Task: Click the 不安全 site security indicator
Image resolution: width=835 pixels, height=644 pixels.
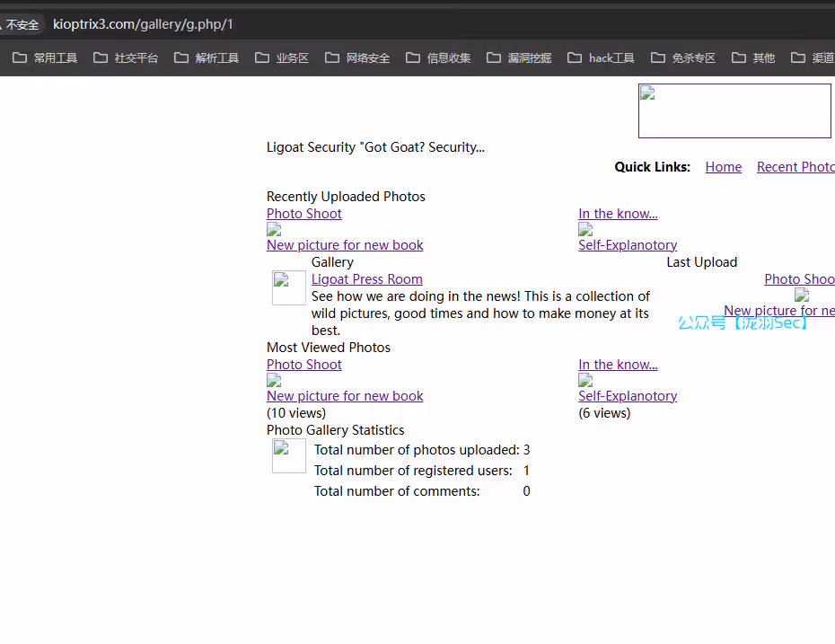Action: click(x=20, y=24)
